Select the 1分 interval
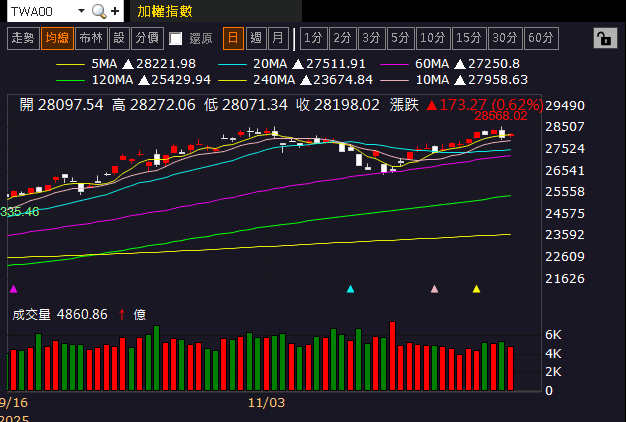Screen dimensions: 626x422 point(313,38)
